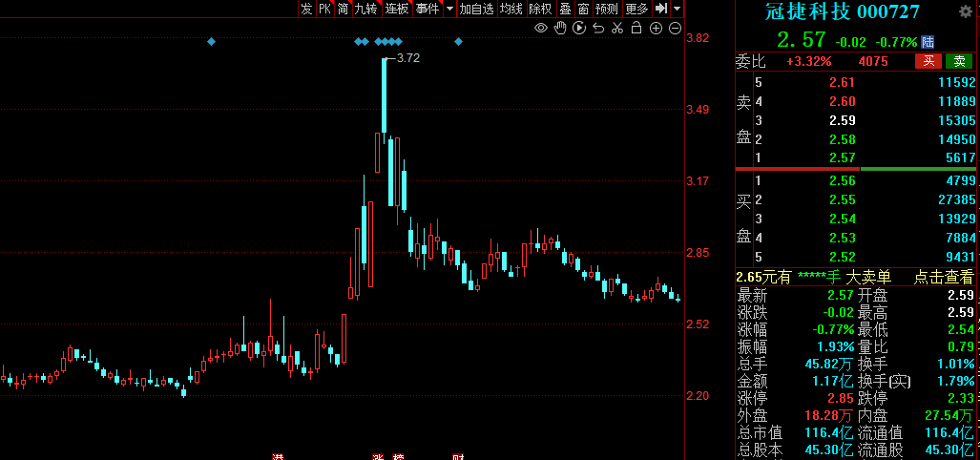Zoom out with the minus circle icon
The image size is (980, 460).
coord(675,28)
